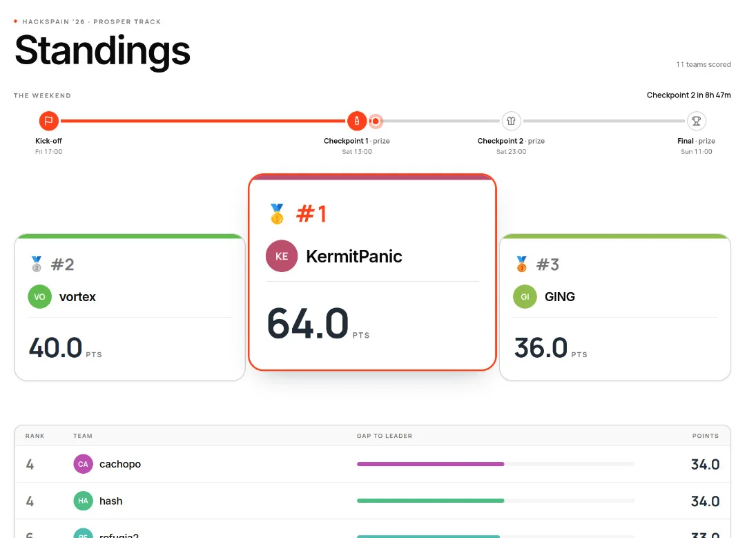Select the cachopo team name
This screenshot has width=756, height=538.
pos(120,464)
